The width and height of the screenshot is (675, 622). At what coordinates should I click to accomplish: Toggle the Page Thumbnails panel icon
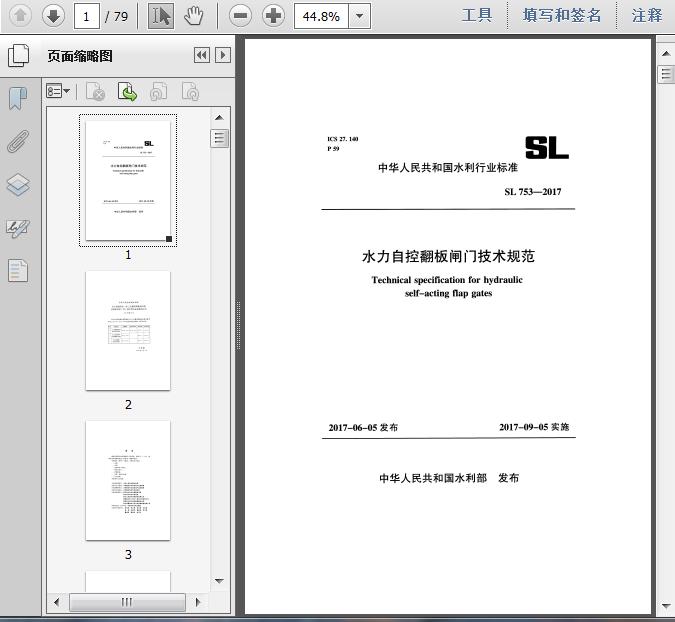(18, 56)
